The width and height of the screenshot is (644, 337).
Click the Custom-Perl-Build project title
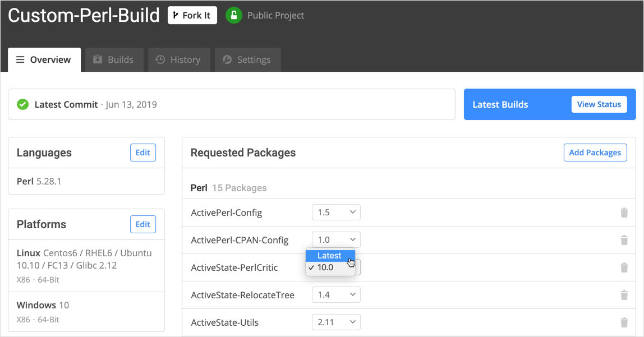point(84,16)
